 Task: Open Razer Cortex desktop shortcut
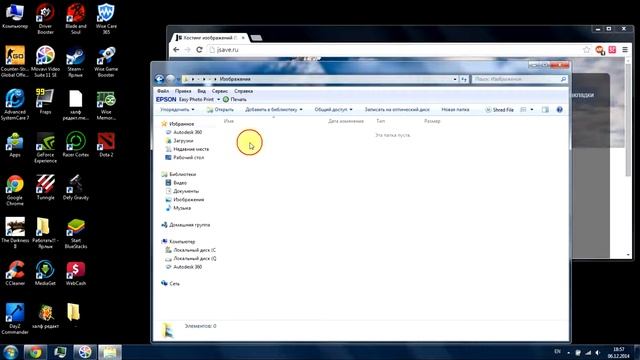76,145
